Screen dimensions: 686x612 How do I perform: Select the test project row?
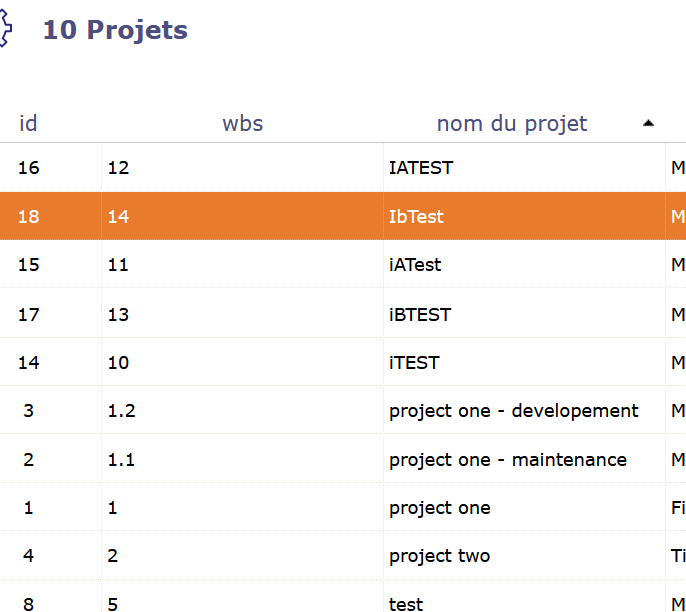tap(406, 604)
